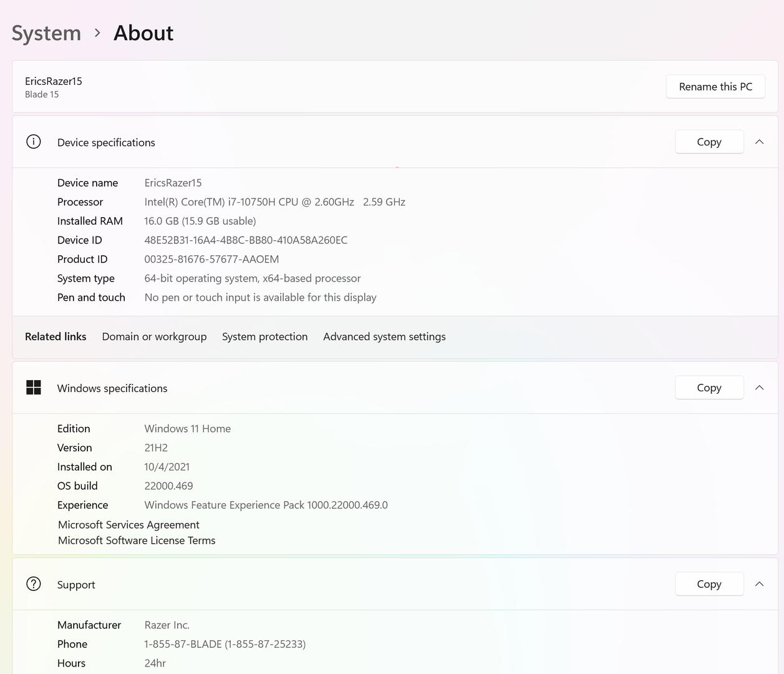Open Microsoft Software License Terms

(137, 540)
